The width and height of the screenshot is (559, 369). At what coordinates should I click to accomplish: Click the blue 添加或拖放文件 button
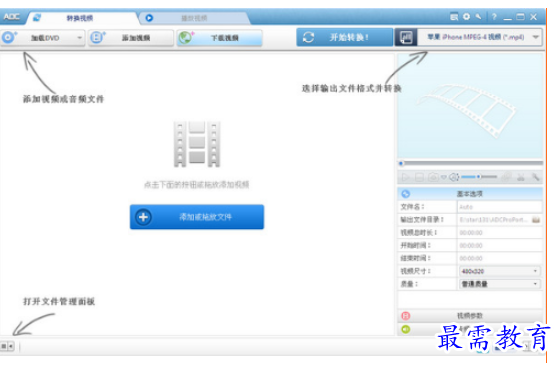click(197, 217)
